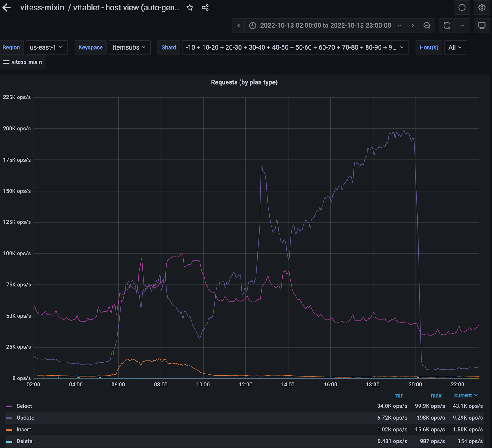Cycle the TV view mode
Screen dimensions: 492x448
pyautogui.click(x=482, y=26)
